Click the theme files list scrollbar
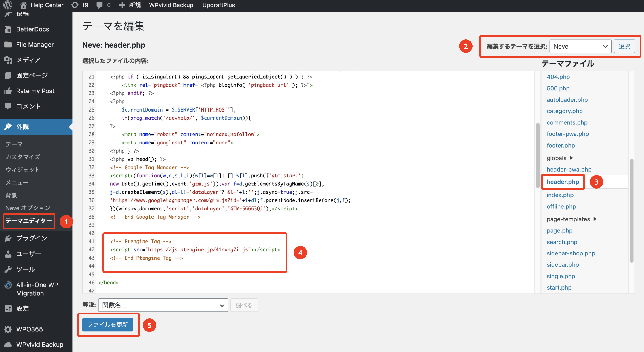644x352 pixels. coord(631,211)
